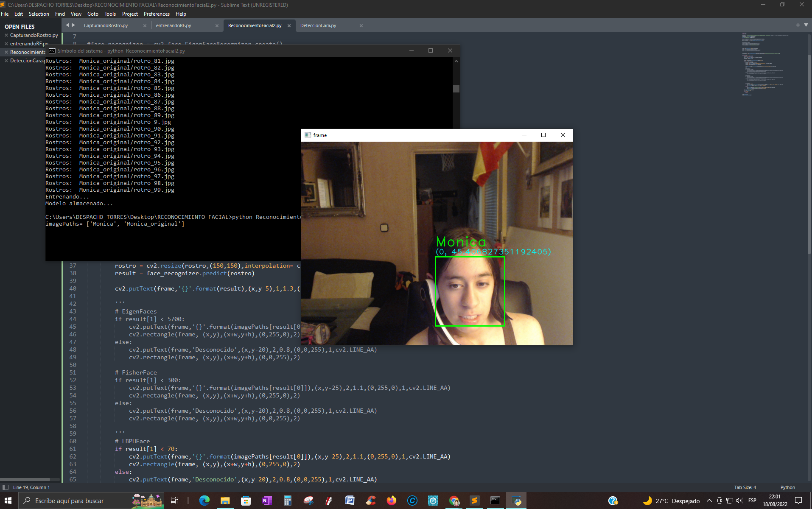Open Task View in the taskbar
This screenshot has height=509, width=812.
click(174, 501)
